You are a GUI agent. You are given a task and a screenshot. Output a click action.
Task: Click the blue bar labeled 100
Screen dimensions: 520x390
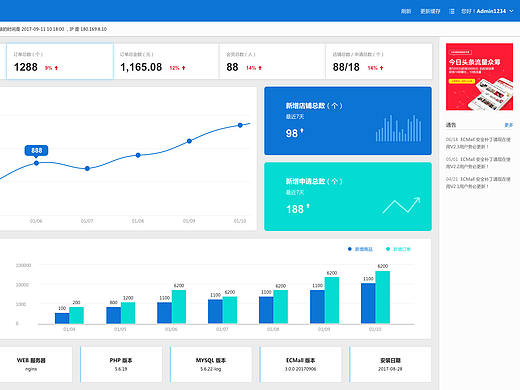coord(62,318)
